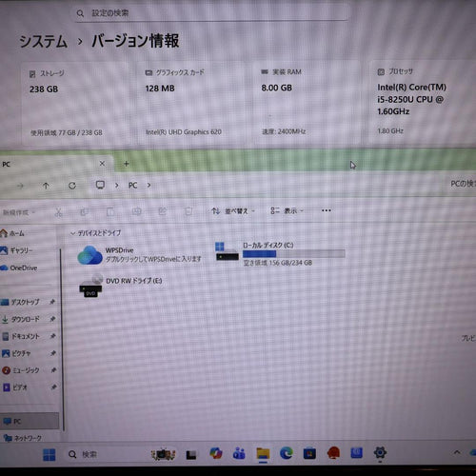Open OneDrive in the navigation pane
The image size is (476, 476).
19,268
